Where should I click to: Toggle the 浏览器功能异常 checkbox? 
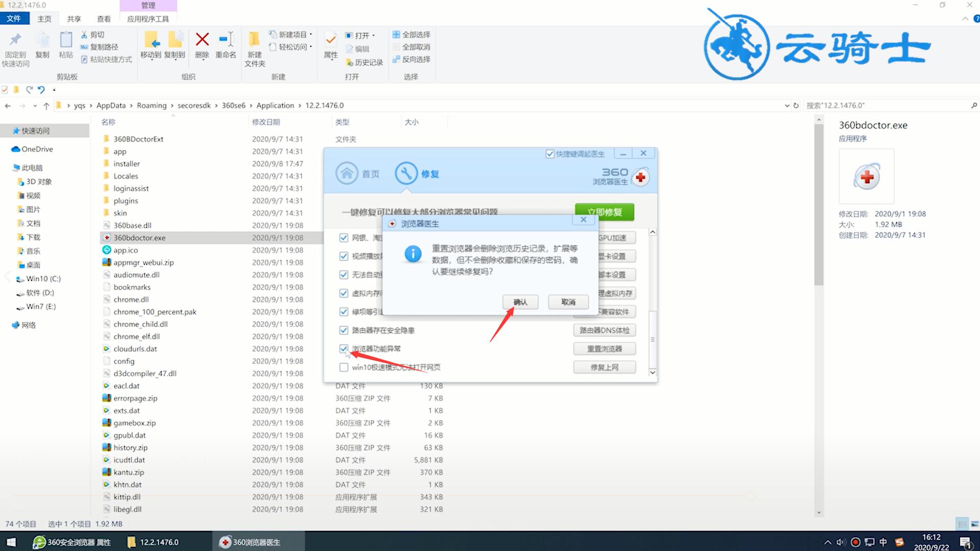click(x=344, y=348)
